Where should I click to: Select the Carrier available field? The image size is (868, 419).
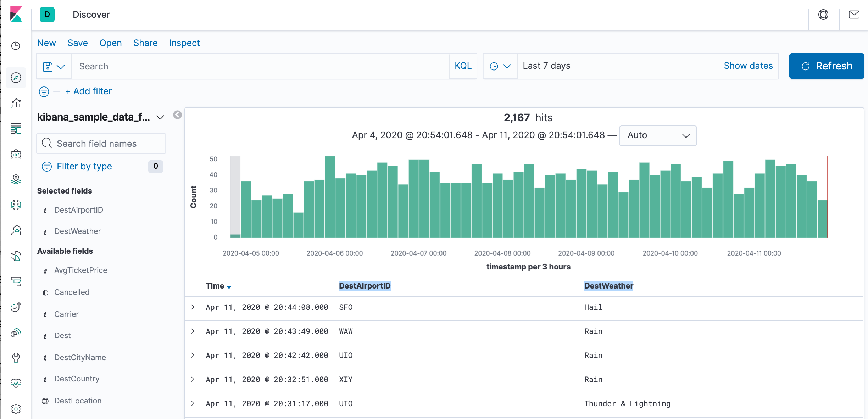[x=66, y=314]
